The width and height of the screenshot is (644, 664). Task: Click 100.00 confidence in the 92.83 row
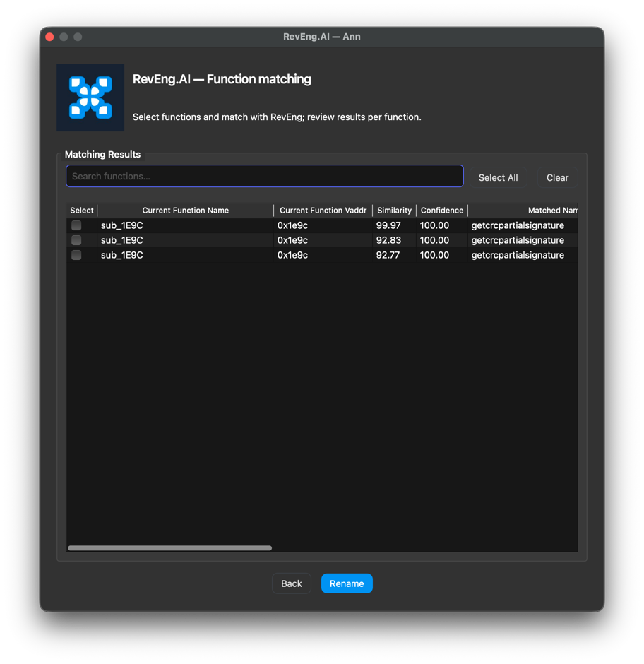tap(434, 240)
